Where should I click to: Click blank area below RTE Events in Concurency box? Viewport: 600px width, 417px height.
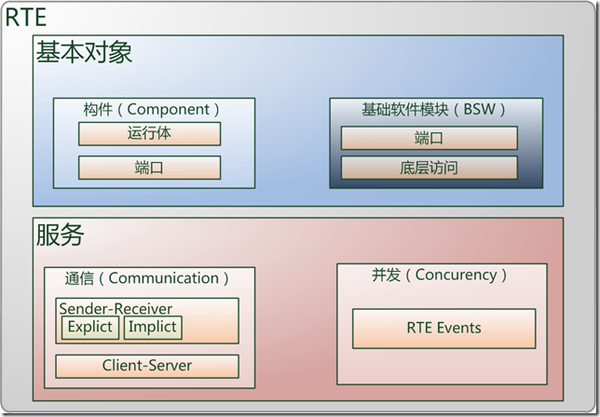point(442,366)
